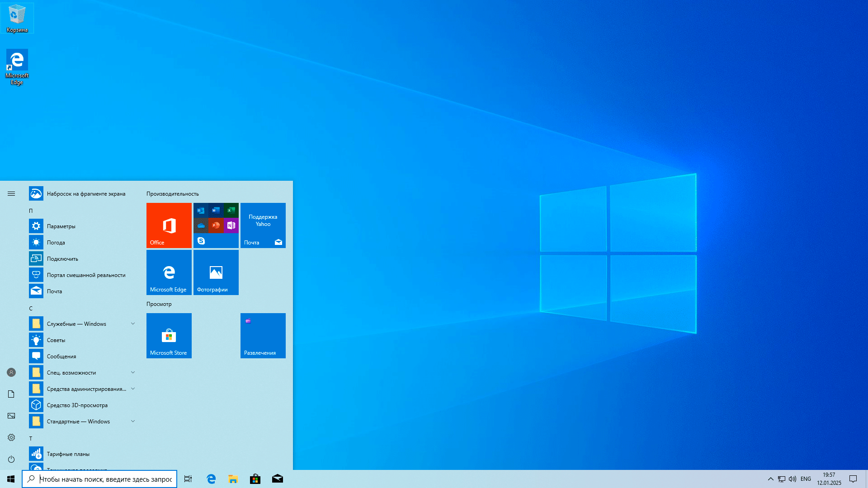Open Параметры from the app list

[x=61, y=226]
